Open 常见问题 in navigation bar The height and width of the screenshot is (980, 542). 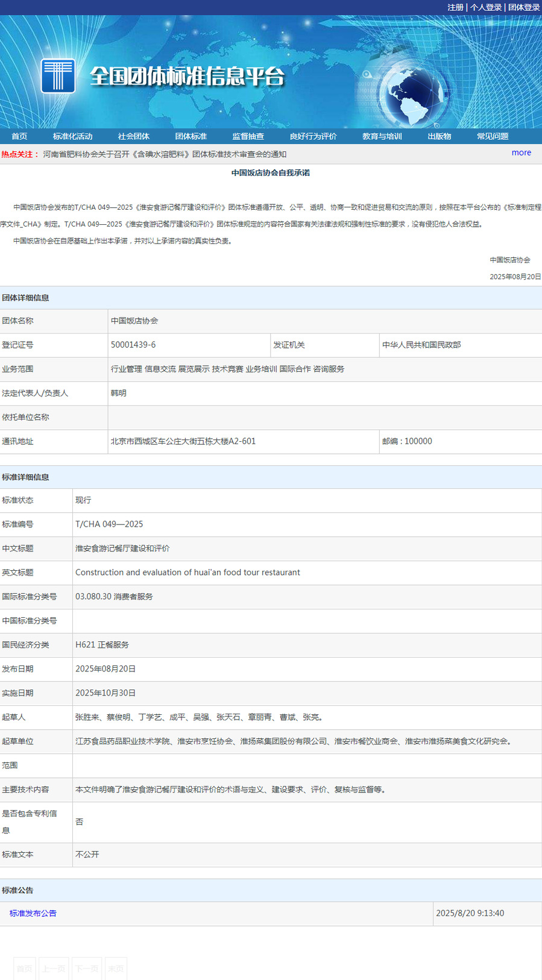pos(493,136)
